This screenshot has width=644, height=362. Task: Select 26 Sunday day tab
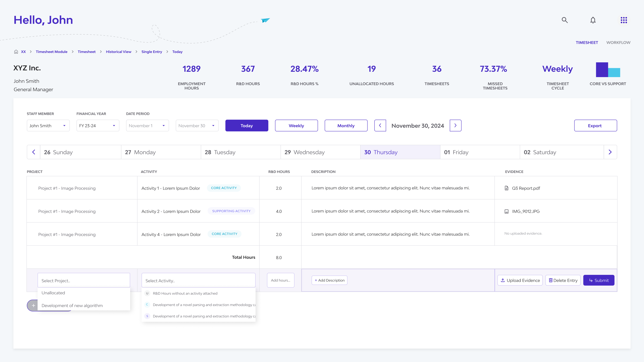[80, 152]
